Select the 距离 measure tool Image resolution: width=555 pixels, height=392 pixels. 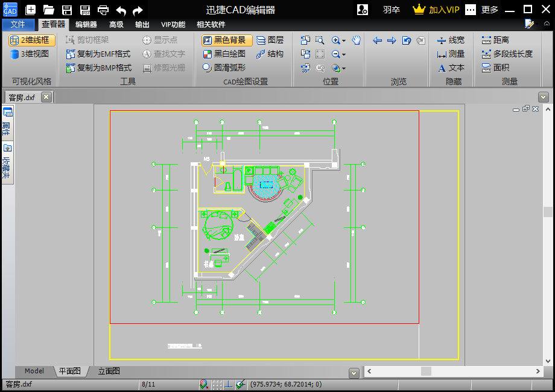495,40
